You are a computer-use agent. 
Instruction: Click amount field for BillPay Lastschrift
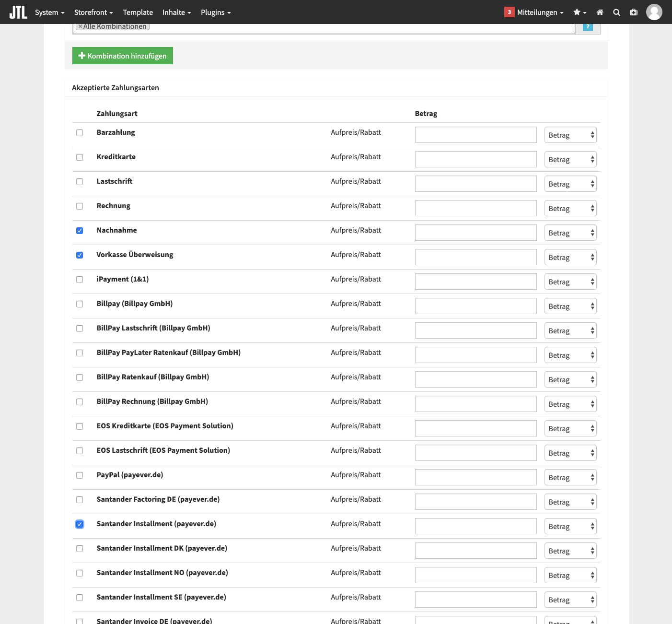point(475,330)
